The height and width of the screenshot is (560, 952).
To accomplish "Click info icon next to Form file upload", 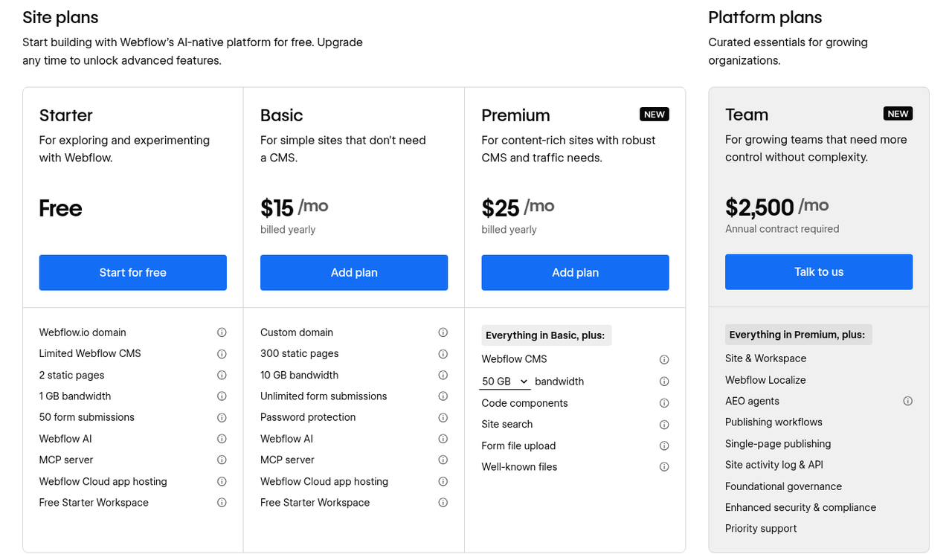I will [x=664, y=446].
